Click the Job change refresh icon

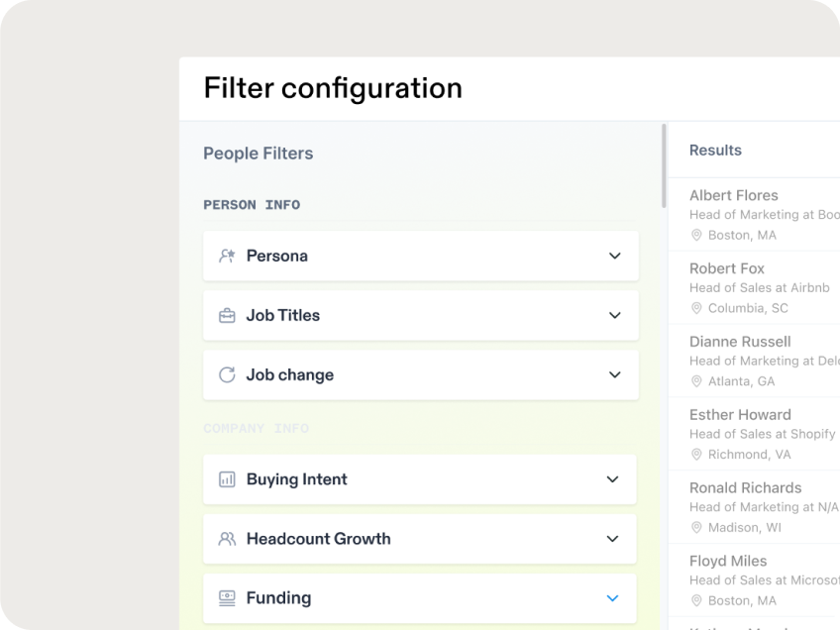(x=227, y=374)
